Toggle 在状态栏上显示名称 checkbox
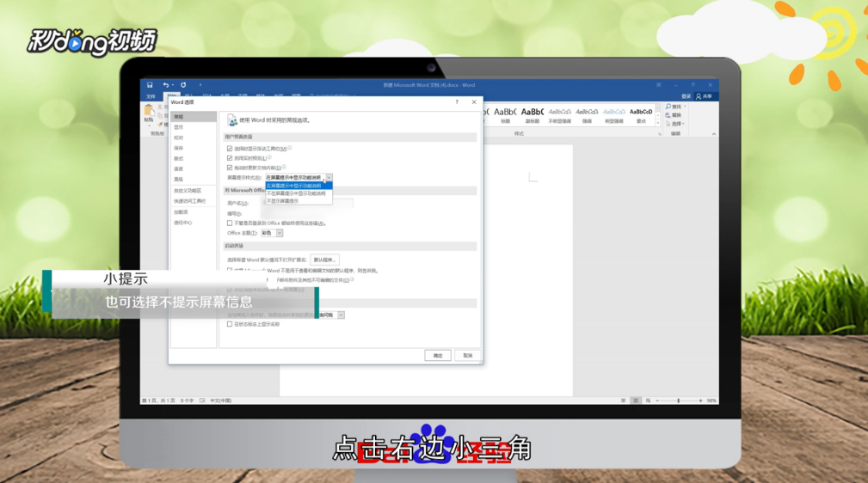Image resolution: width=868 pixels, height=483 pixels. click(x=230, y=325)
